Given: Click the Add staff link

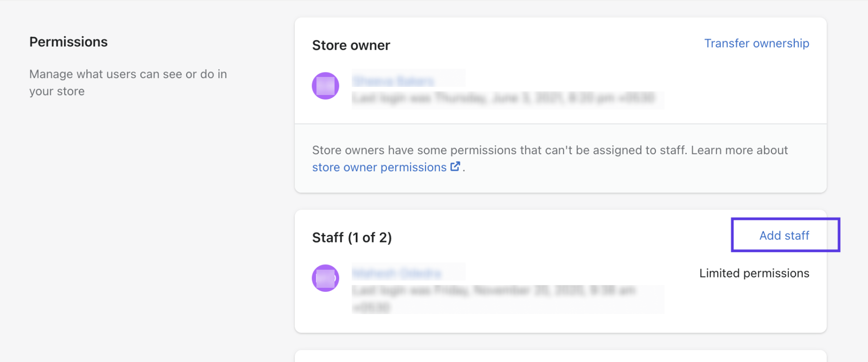Looking at the screenshot, I should (x=784, y=235).
